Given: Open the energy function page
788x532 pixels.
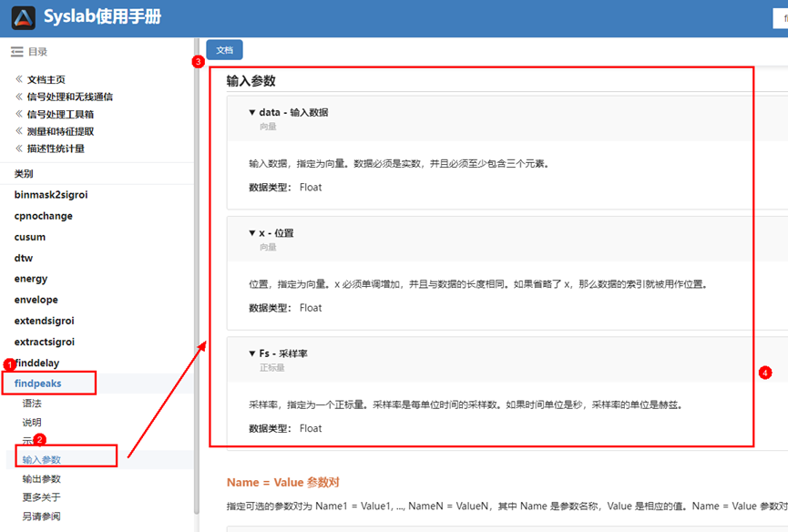Looking at the screenshot, I should [x=31, y=279].
